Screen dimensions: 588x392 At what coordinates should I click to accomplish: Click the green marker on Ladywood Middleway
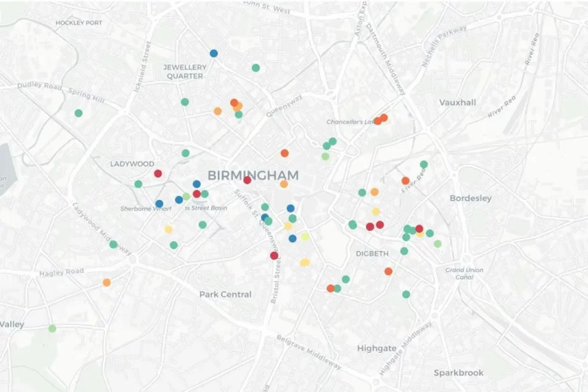[113, 244]
